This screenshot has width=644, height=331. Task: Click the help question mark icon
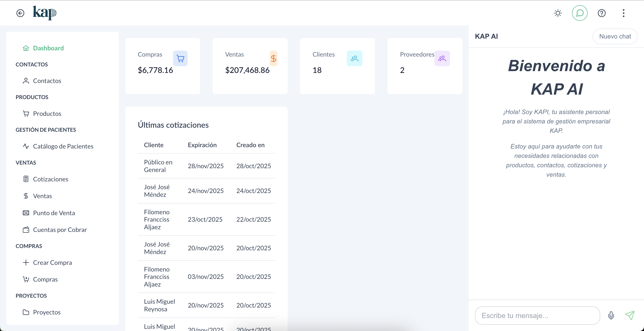[602, 13]
